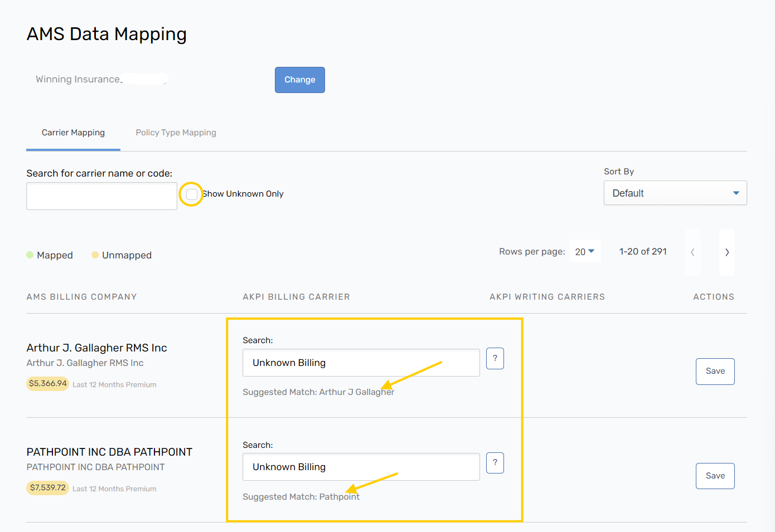The width and height of the screenshot is (775, 532).
Task: Click the $5,366.94 premium badge
Action: pos(48,383)
